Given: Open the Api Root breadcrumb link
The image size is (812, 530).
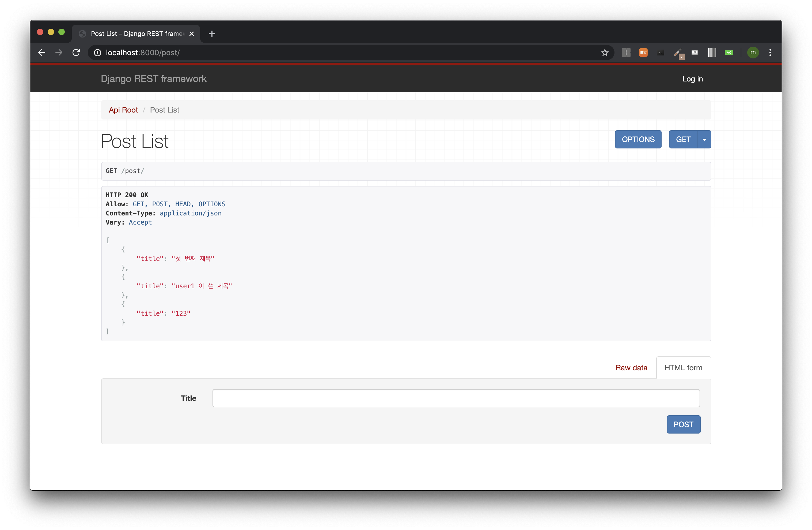Looking at the screenshot, I should click(x=123, y=110).
